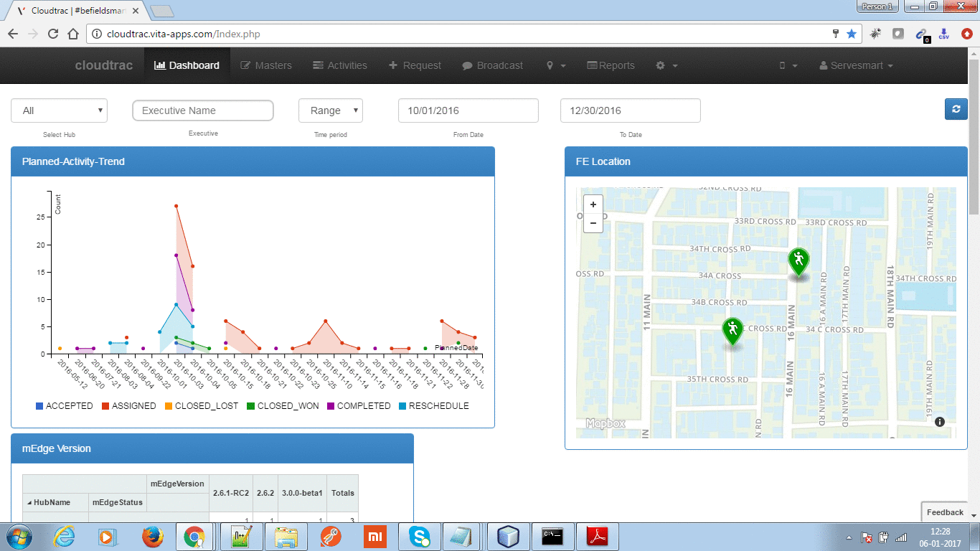Open the VirtualBox cube taskbar icon
980x551 pixels.
point(508,537)
